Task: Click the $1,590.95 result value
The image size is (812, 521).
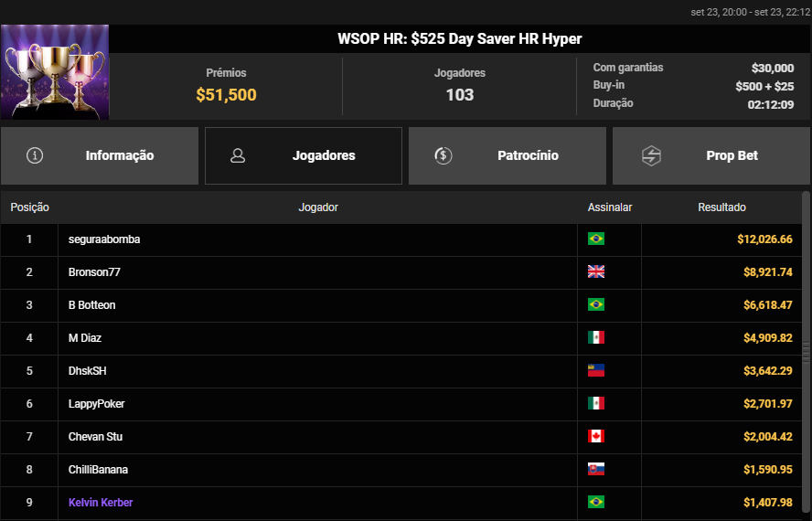Action: (x=767, y=470)
